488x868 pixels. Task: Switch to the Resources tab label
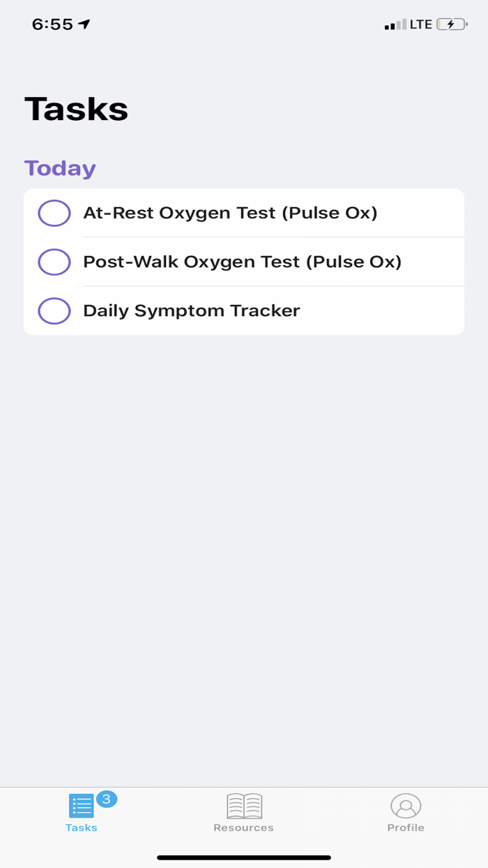coord(243,828)
